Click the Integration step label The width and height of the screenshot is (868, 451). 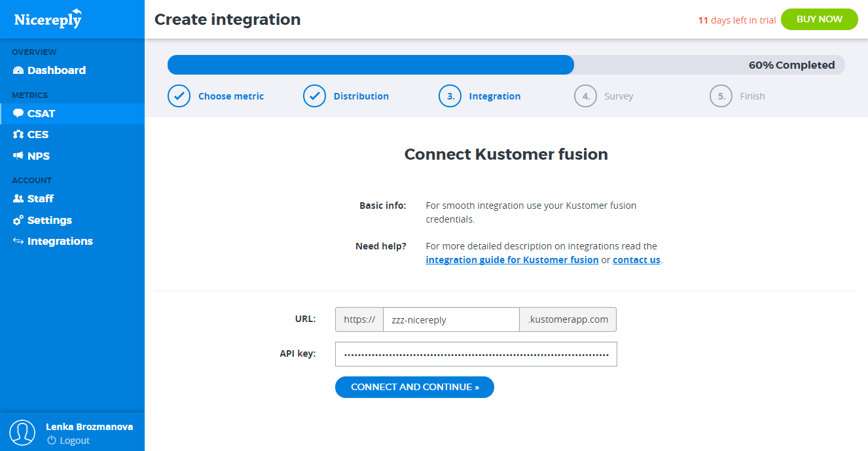click(495, 96)
